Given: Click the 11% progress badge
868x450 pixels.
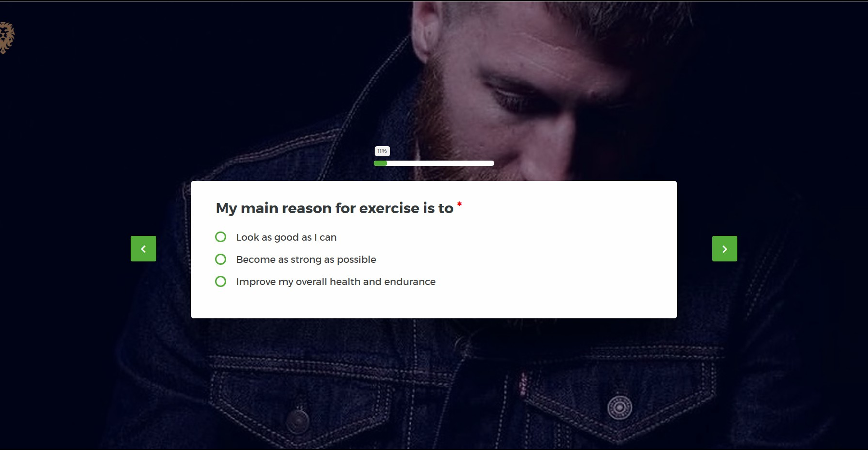Looking at the screenshot, I should tap(382, 151).
